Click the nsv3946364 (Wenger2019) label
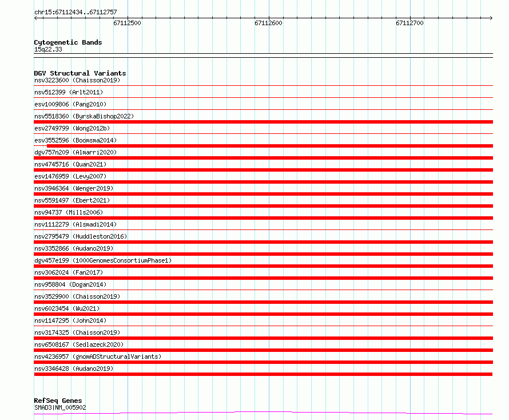This screenshot has height=420, width=509. 74,188
